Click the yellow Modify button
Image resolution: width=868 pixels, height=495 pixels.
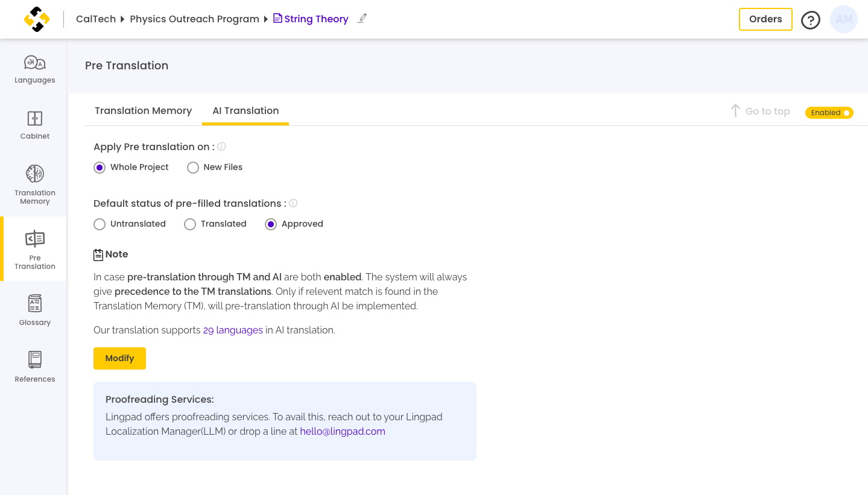pos(119,358)
